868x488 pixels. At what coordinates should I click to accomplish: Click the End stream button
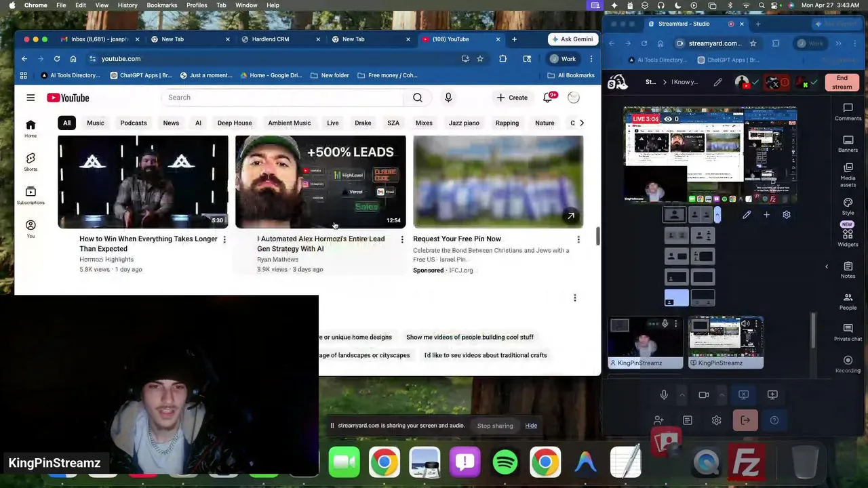(x=842, y=83)
